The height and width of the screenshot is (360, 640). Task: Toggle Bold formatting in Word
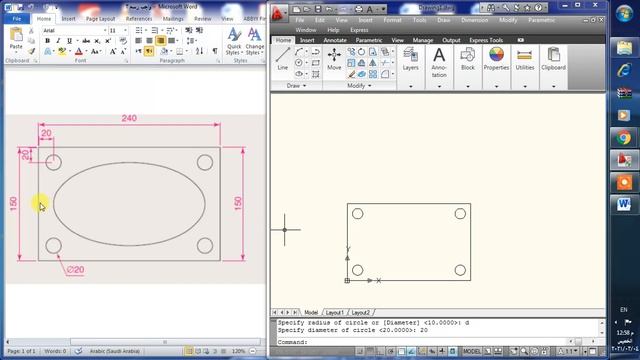click(x=47, y=41)
